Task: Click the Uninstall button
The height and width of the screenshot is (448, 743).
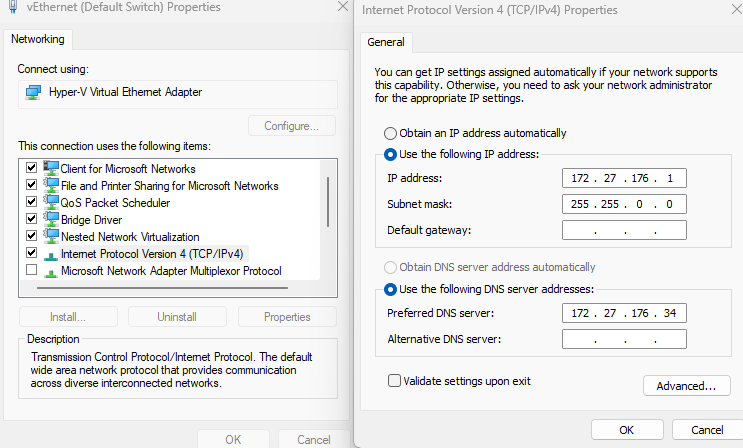Action: (x=178, y=317)
